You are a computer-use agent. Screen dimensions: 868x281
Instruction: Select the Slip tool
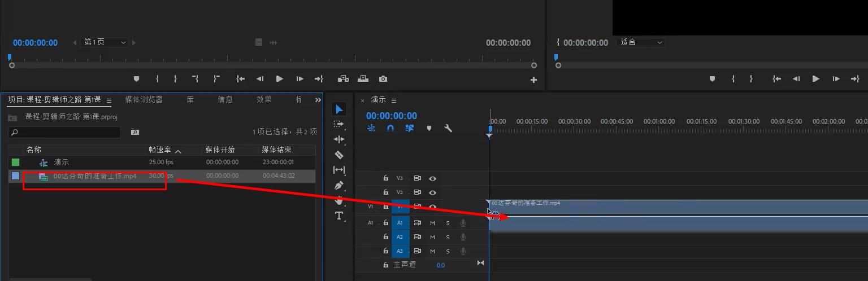coord(339,170)
